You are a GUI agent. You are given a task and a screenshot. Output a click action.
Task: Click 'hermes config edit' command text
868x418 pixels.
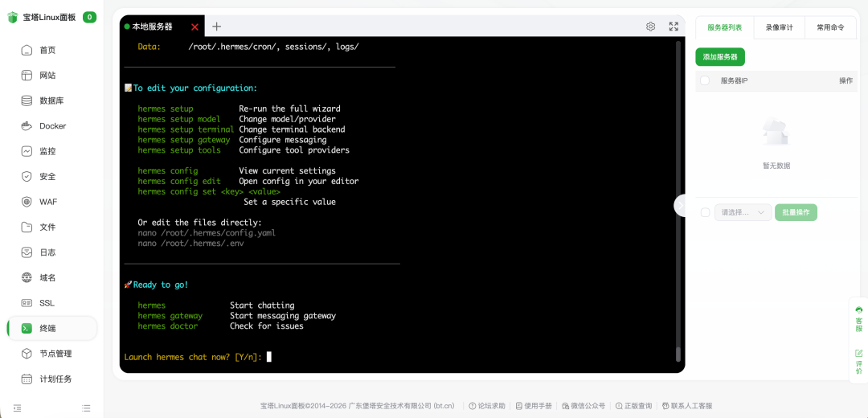click(x=178, y=181)
